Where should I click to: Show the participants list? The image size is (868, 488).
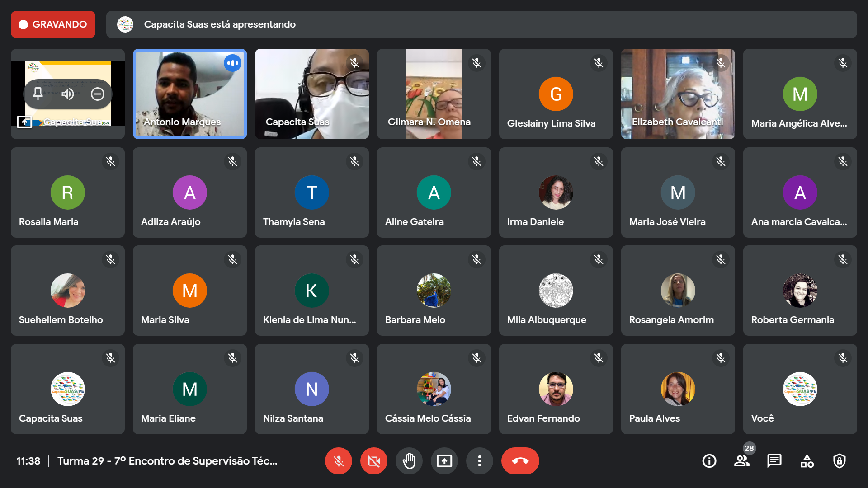coord(741,461)
